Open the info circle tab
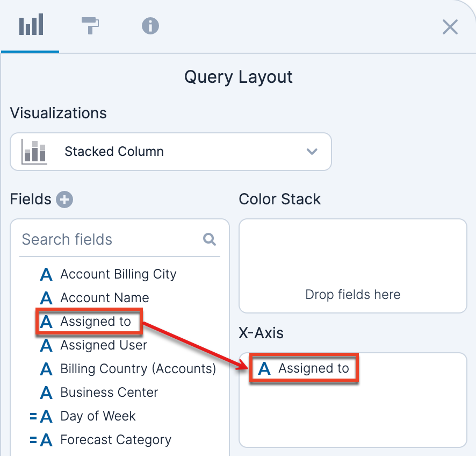Image resolution: width=476 pixels, height=456 pixels. click(150, 26)
